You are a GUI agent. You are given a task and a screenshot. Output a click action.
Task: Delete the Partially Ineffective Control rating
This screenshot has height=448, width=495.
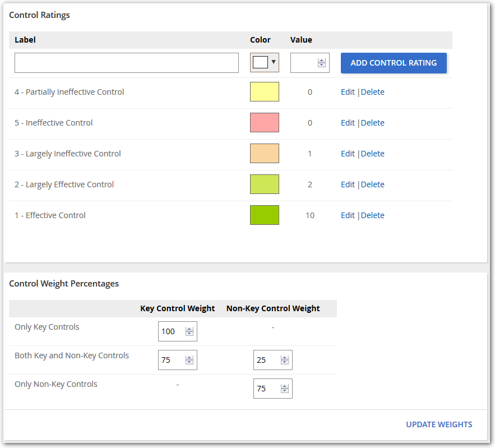372,92
